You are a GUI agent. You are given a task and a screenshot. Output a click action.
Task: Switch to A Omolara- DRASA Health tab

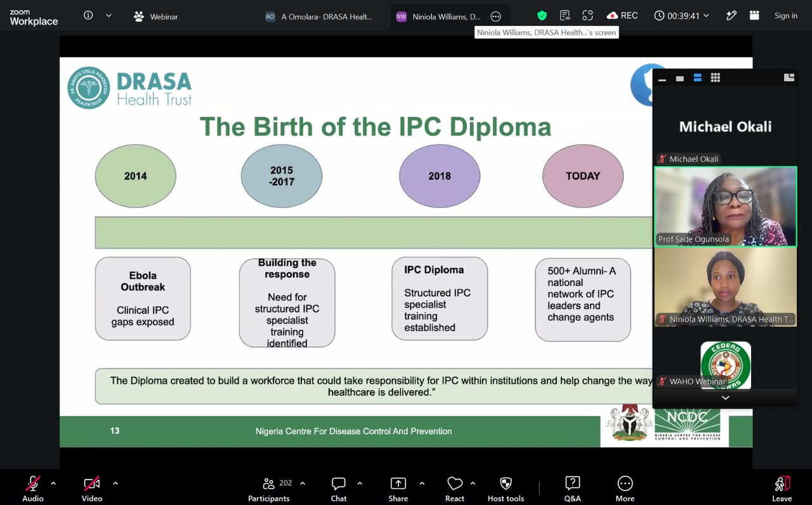(319, 16)
